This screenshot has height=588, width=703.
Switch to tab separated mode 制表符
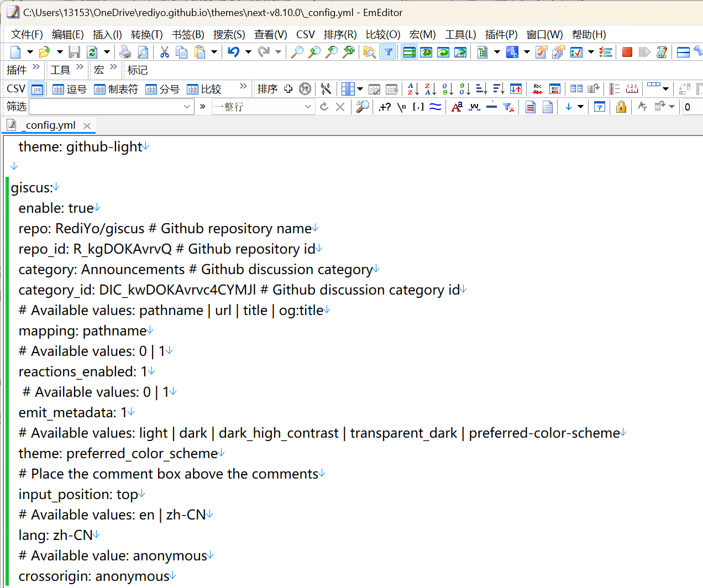[116, 89]
